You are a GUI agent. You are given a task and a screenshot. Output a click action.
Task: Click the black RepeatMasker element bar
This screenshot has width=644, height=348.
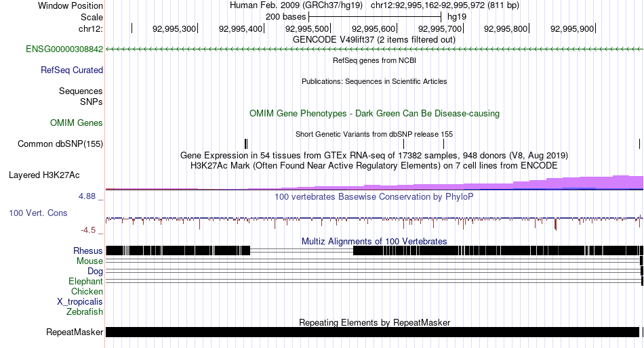click(x=373, y=332)
